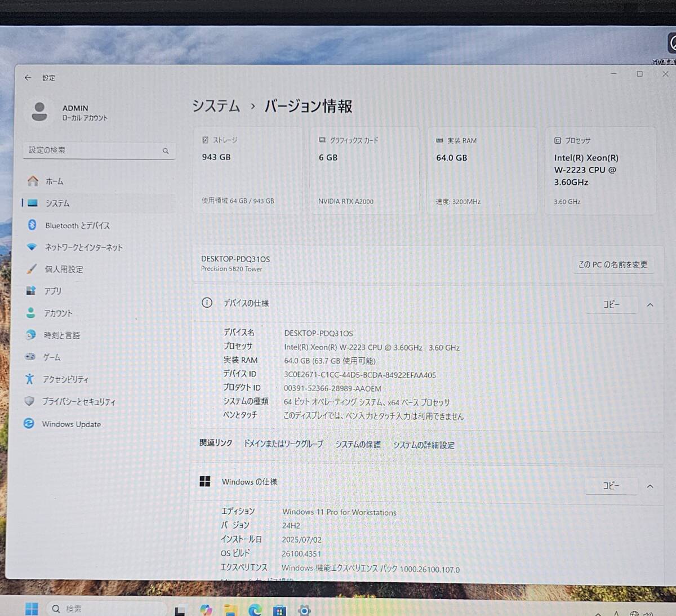Image resolution: width=676 pixels, height=616 pixels.
Task: Copy the デバイスの仕様 details
Action: pyautogui.click(x=611, y=304)
